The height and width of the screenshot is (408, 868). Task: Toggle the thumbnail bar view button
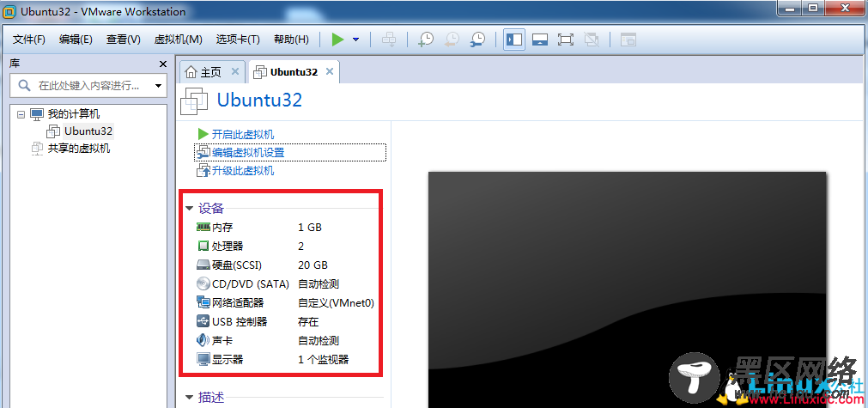(540, 40)
